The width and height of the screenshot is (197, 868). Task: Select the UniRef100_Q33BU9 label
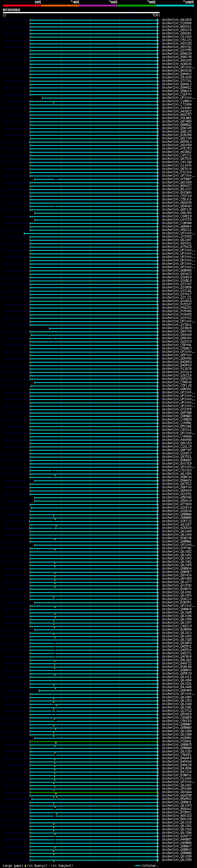click(177, 328)
